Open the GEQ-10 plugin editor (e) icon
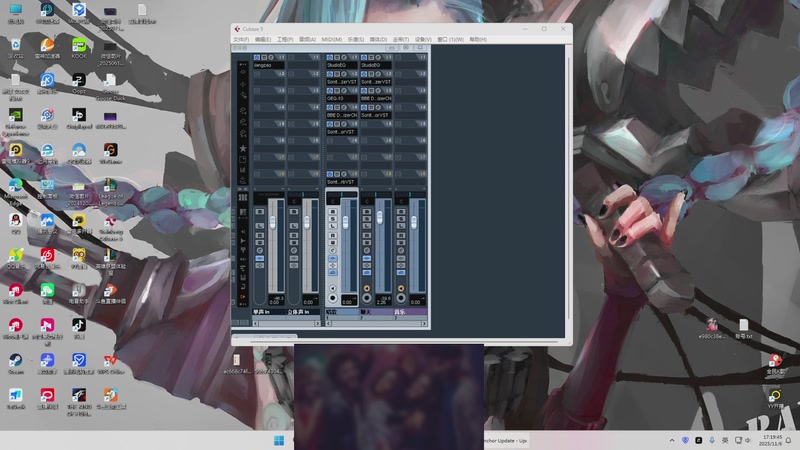This screenshot has width=800, height=450. (x=344, y=91)
